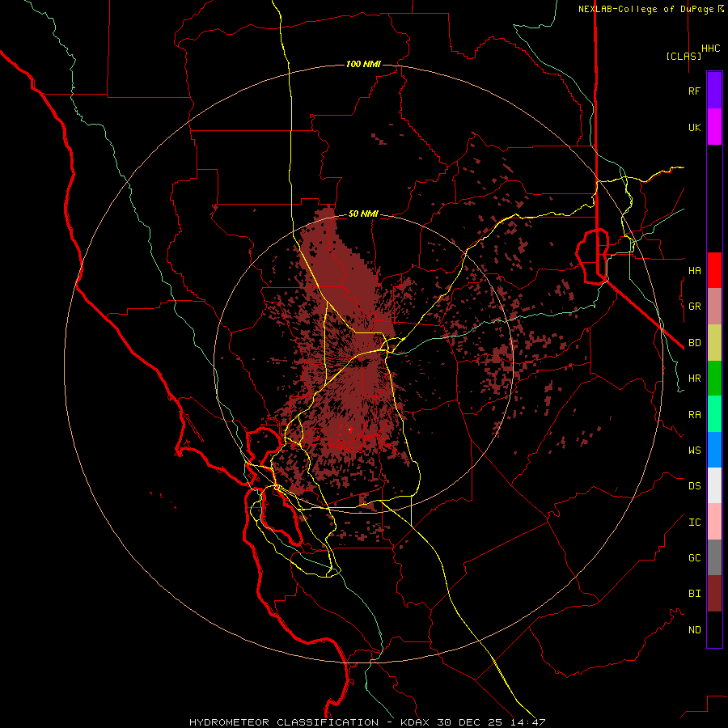Click the 100 NMI range ring label
728x728 pixels.
click(x=363, y=64)
